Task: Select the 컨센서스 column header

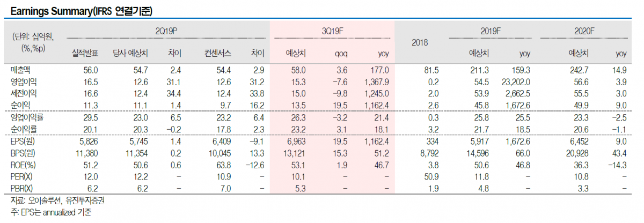Action: click(x=217, y=54)
